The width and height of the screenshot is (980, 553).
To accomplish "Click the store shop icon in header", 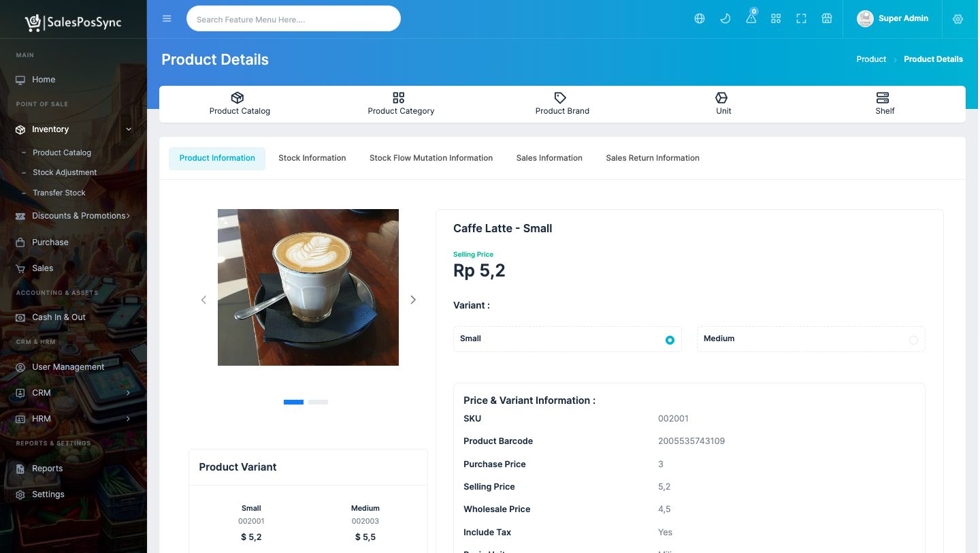I will [x=827, y=19].
